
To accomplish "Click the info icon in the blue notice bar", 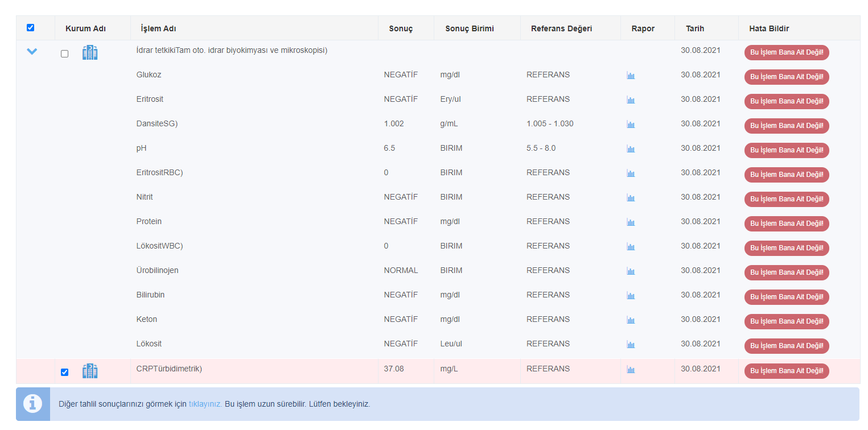I will pyautogui.click(x=32, y=403).
